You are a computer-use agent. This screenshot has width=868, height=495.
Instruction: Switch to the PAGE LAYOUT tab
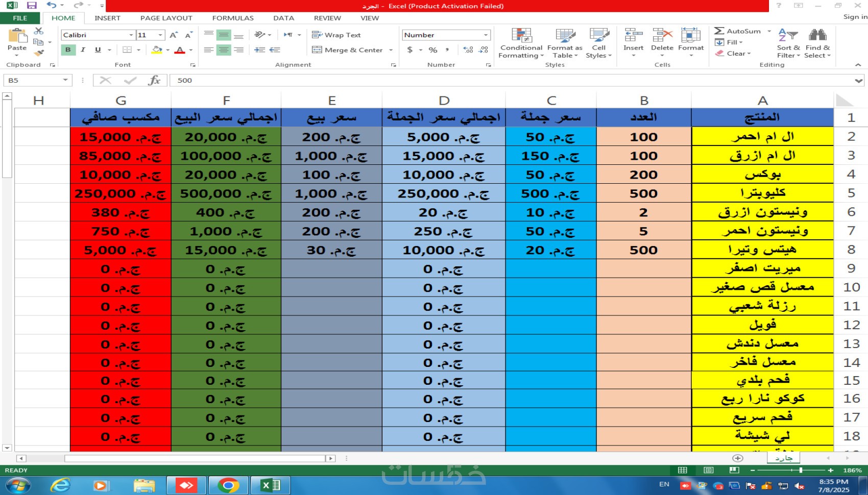click(x=166, y=18)
